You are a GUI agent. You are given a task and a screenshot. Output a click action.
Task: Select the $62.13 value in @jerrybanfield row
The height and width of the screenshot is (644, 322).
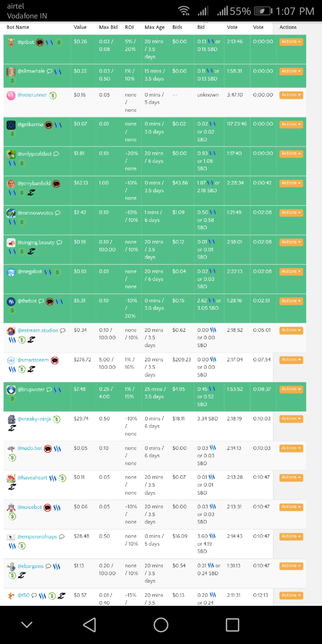pyautogui.click(x=81, y=183)
